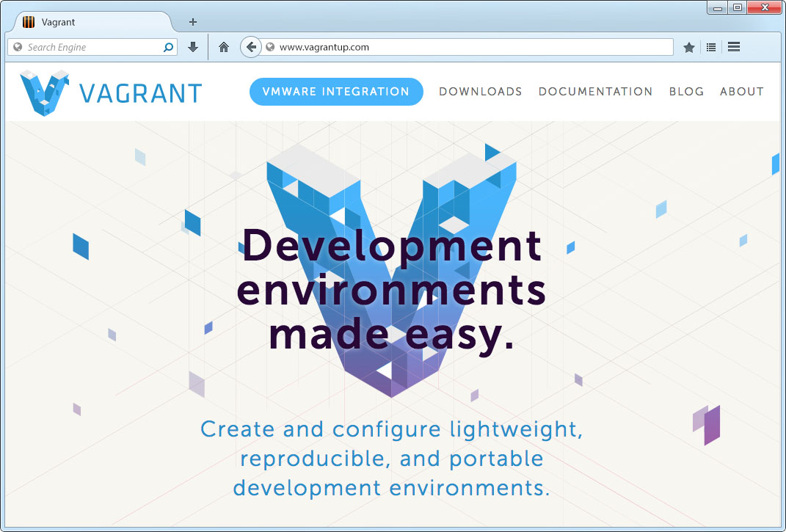Screen dimensions: 786x532
Task: Click the Back navigation arrow
Action: click(x=250, y=46)
